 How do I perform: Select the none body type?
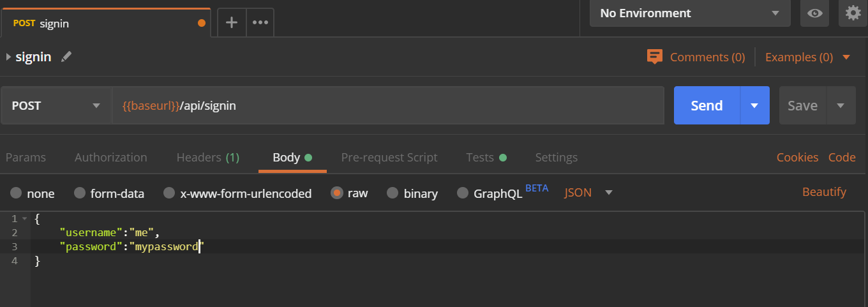point(16,193)
